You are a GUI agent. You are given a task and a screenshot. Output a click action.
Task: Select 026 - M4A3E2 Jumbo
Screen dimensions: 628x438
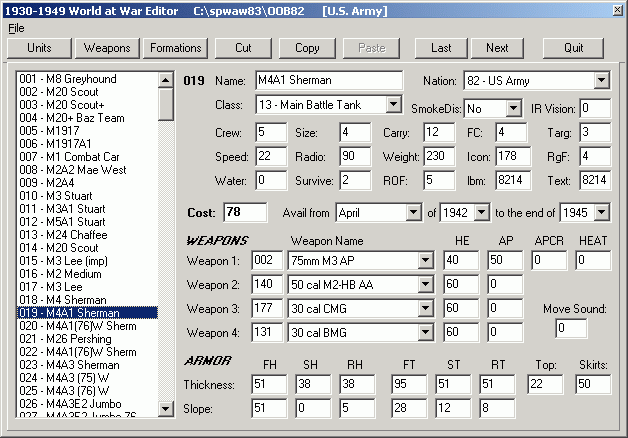point(87,404)
